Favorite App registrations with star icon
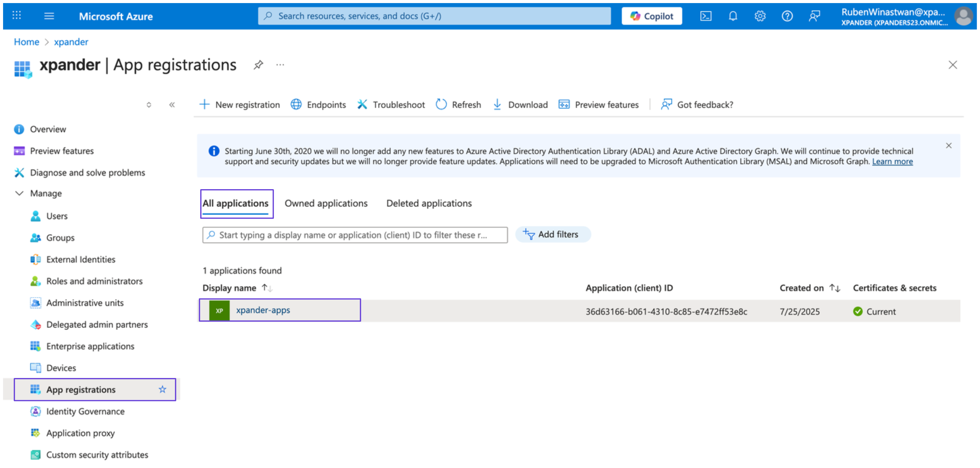Viewport: 980px width, 468px height. click(x=162, y=389)
